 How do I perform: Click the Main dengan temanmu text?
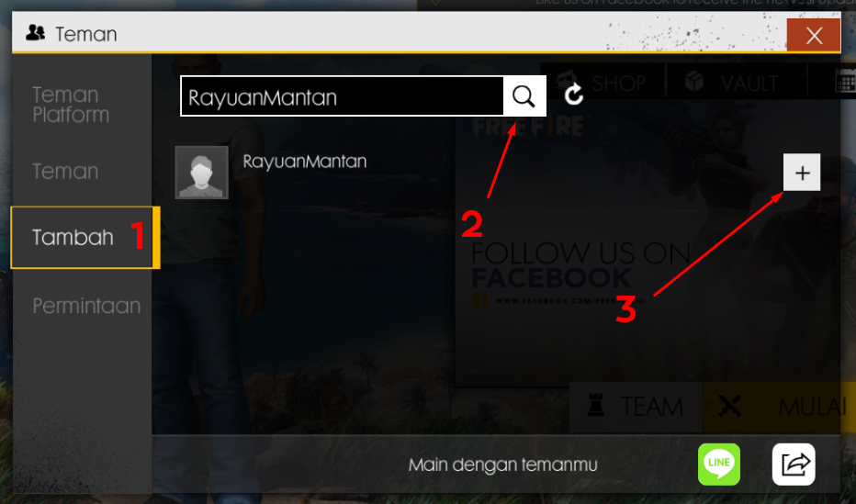pos(502,465)
